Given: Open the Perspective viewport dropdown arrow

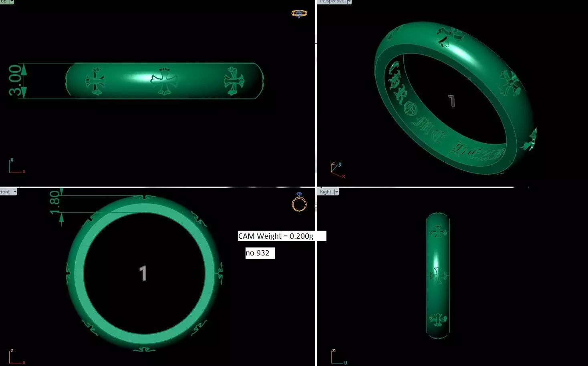Looking at the screenshot, I should pos(349,2).
